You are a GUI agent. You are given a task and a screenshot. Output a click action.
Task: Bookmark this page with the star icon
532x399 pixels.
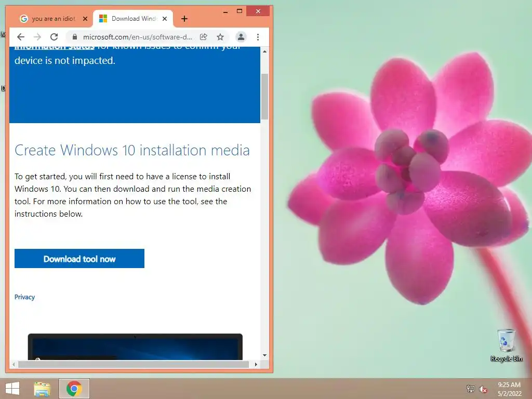[x=220, y=37]
